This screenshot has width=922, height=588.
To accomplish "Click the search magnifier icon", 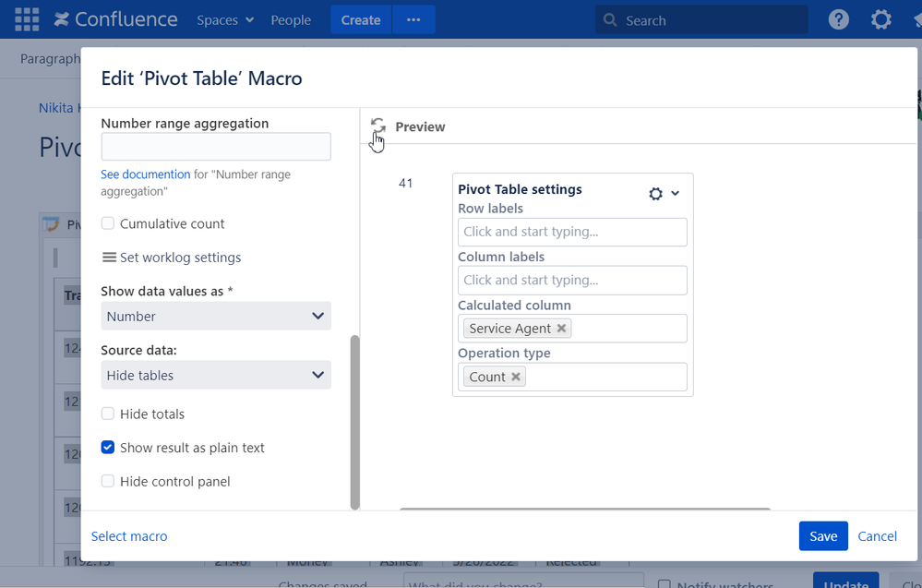I will pos(610,20).
